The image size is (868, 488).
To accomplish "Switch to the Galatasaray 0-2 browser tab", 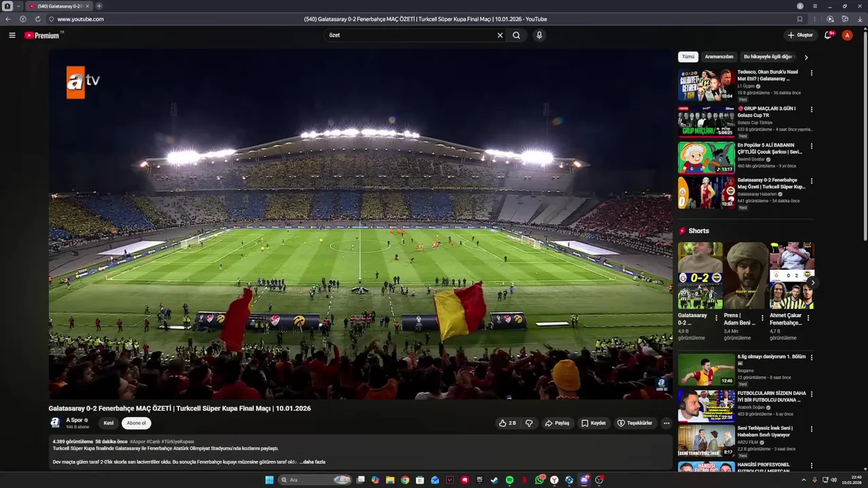I will [58, 6].
